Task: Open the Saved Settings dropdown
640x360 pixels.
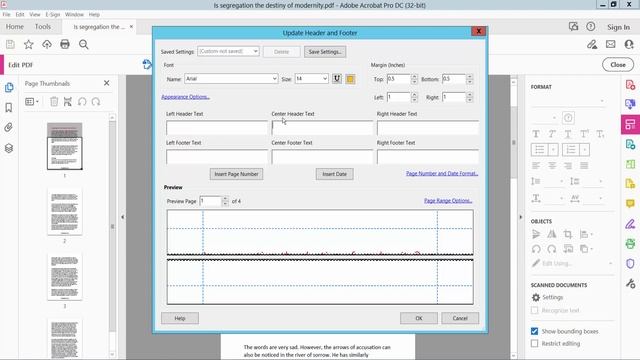Action: click(x=229, y=51)
